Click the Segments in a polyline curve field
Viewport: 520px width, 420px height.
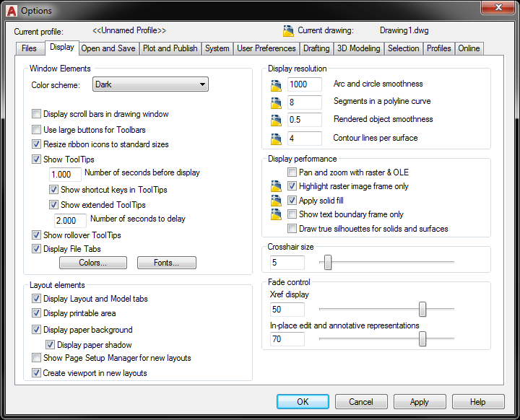pyautogui.click(x=305, y=102)
